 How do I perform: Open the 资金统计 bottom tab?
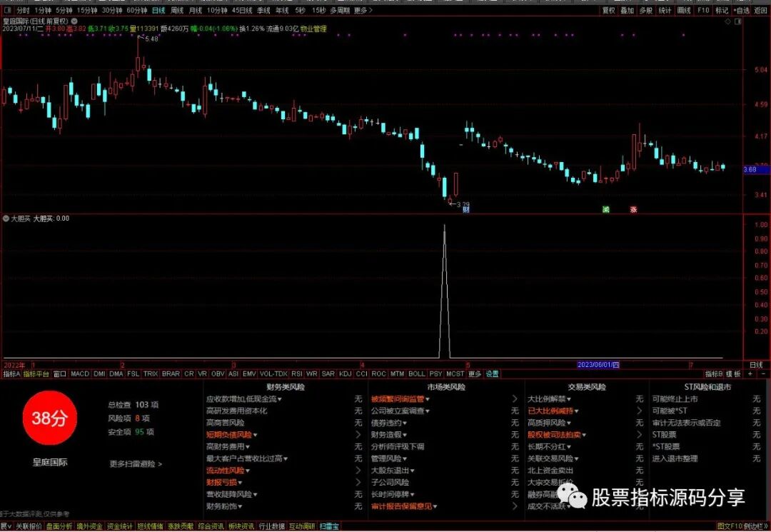pos(120,526)
